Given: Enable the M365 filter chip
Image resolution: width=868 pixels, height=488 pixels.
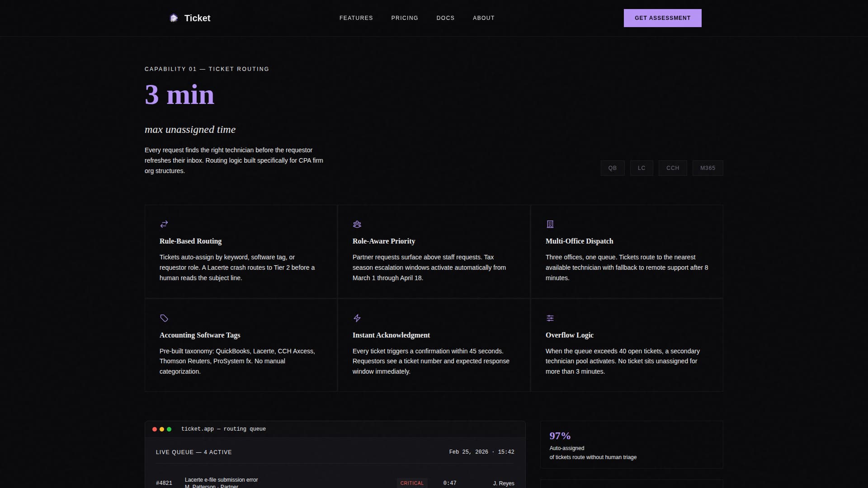Looking at the screenshot, I should pyautogui.click(x=708, y=168).
